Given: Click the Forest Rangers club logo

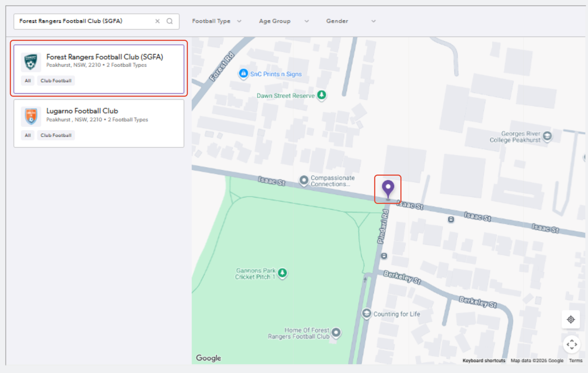Looking at the screenshot, I should pyautogui.click(x=31, y=62).
